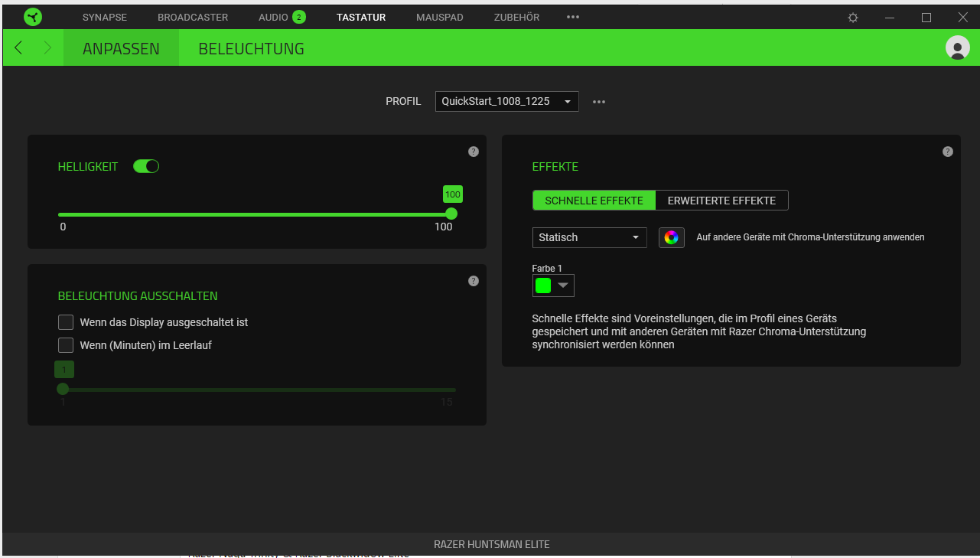
Task: Minimize the Synapse window
Action: coord(890,17)
